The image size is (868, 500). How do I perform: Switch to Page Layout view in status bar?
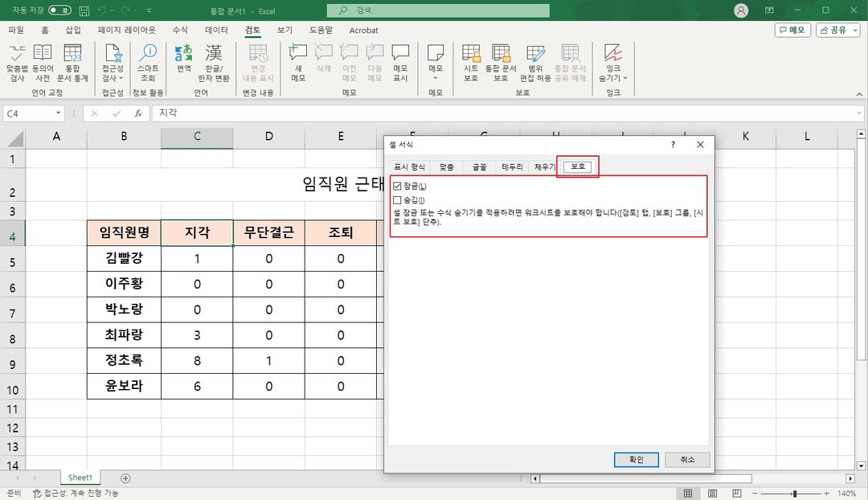[x=712, y=493]
